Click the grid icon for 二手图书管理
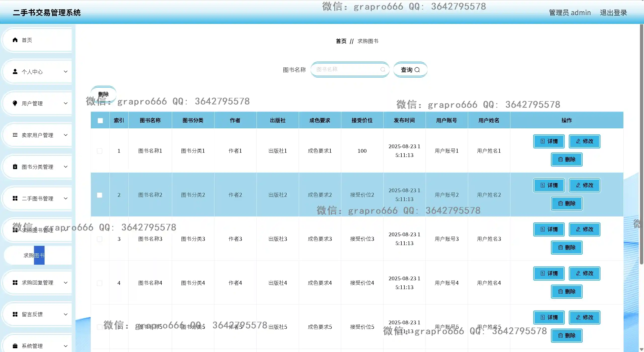 click(15, 198)
